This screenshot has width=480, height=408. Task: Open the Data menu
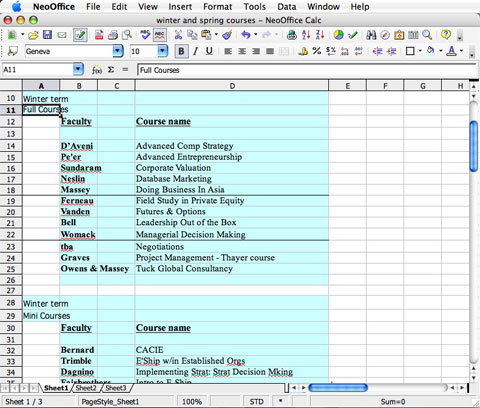tap(287, 7)
